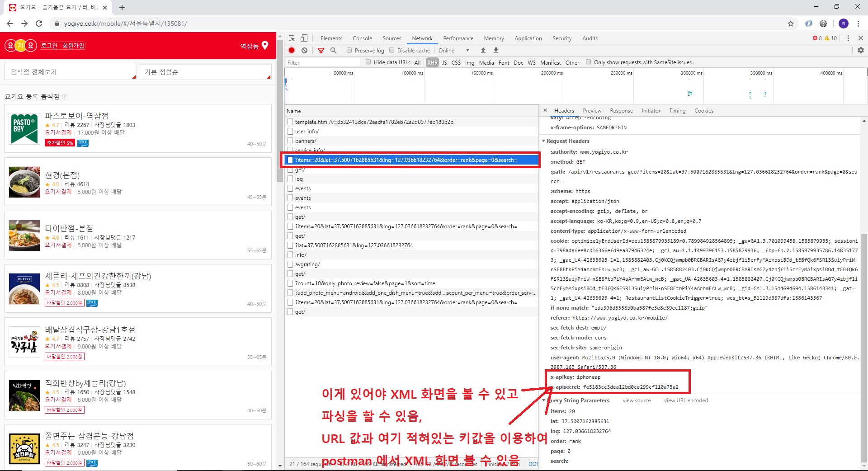This screenshot has width=868, height=471.
Task: Click the browser Back arrow
Action: tap(10, 24)
